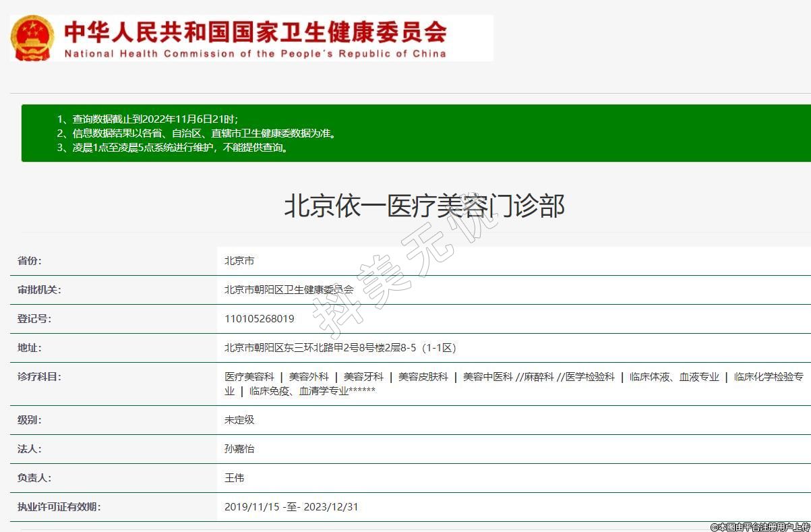Click 医疗美容科 in the 诊疗科目 row

coord(249,377)
